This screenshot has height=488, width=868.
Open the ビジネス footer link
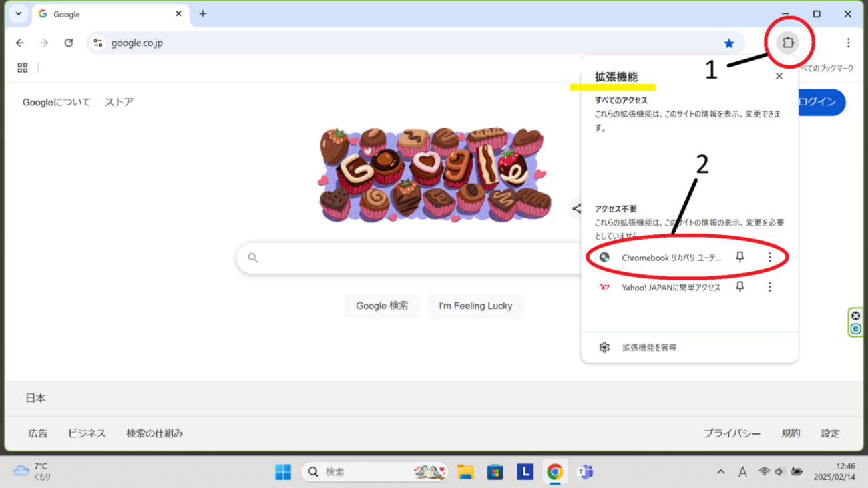(x=87, y=433)
